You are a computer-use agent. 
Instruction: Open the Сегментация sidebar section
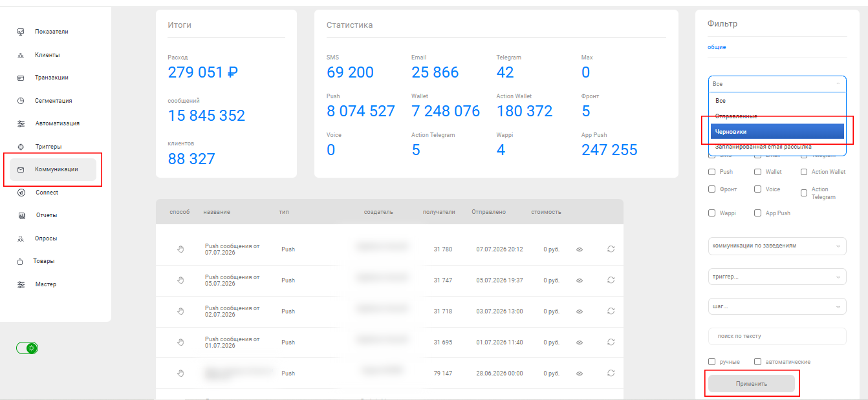pyautogui.click(x=53, y=101)
